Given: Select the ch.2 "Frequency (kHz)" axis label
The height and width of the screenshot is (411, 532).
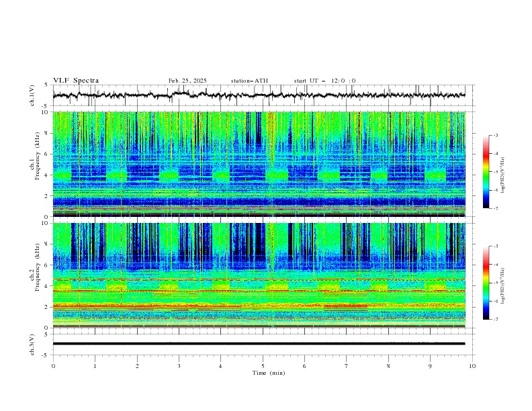Looking at the screenshot, I should coord(38,267).
